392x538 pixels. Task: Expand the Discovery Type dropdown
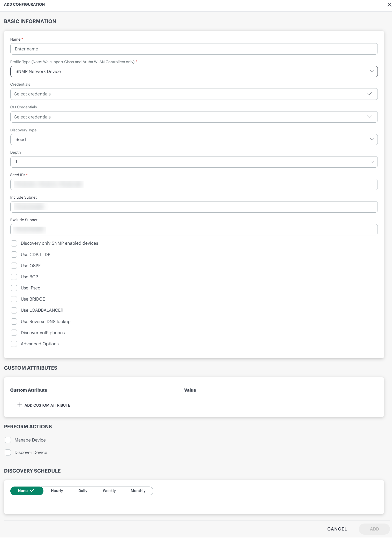pos(194,139)
